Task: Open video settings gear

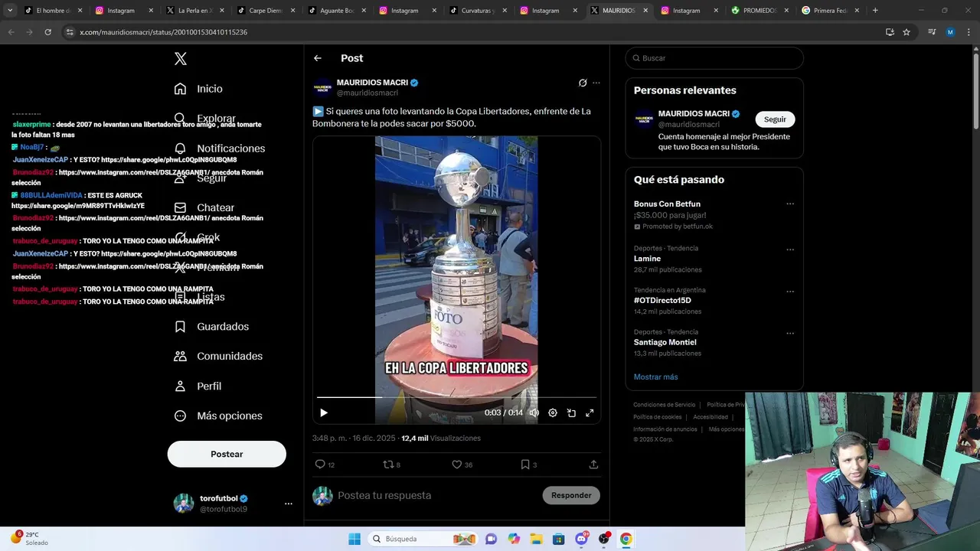Action: pyautogui.click(x=553, y=412)
